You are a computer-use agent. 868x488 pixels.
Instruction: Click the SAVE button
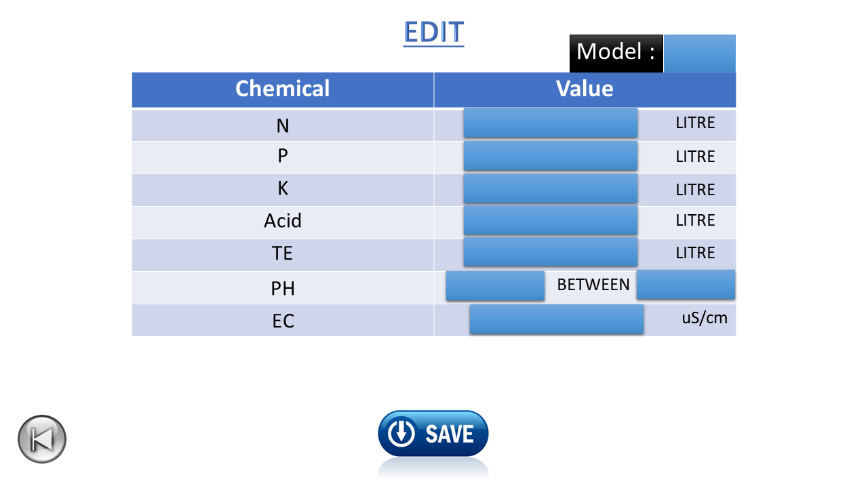tap(433, 433)
